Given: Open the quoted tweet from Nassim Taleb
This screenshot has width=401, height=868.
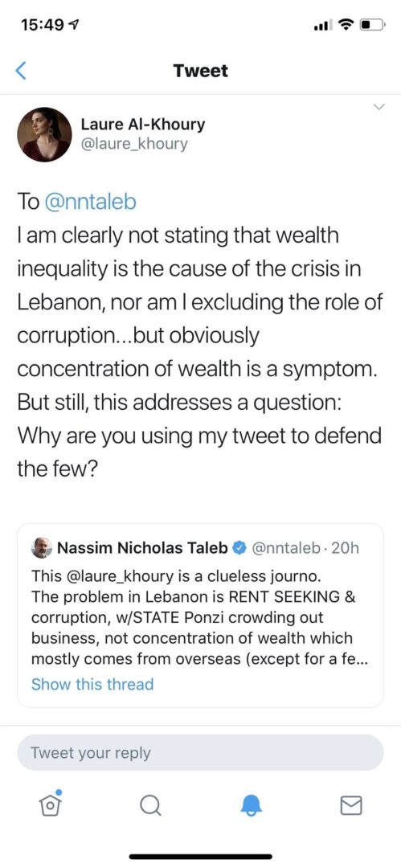Looking at the screenshot, I should coord(201,615).
